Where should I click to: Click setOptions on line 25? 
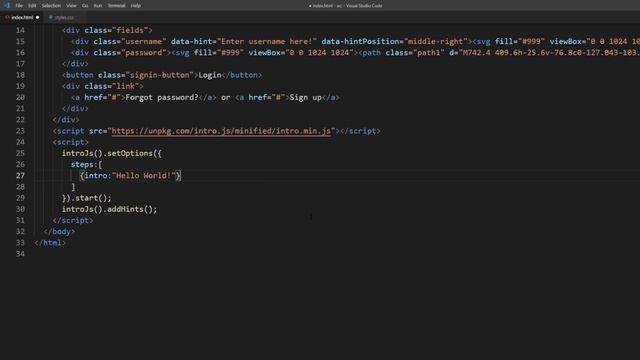tap(130, 153)
